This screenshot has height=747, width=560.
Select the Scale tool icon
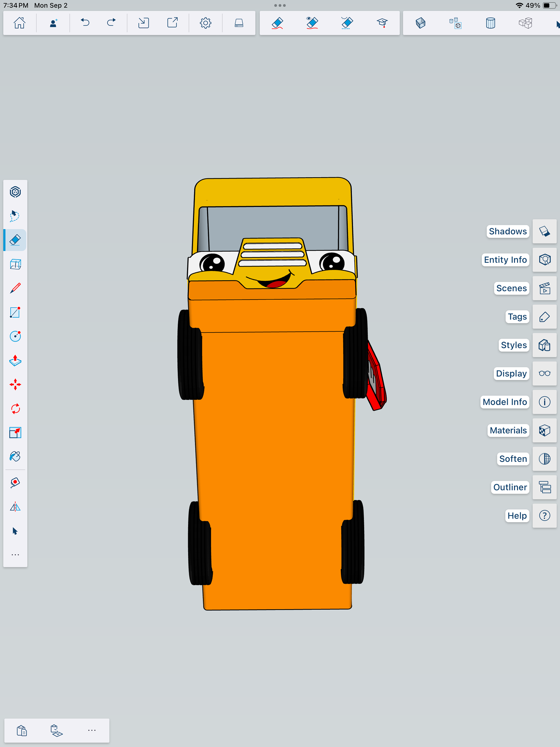pos(15,433)
